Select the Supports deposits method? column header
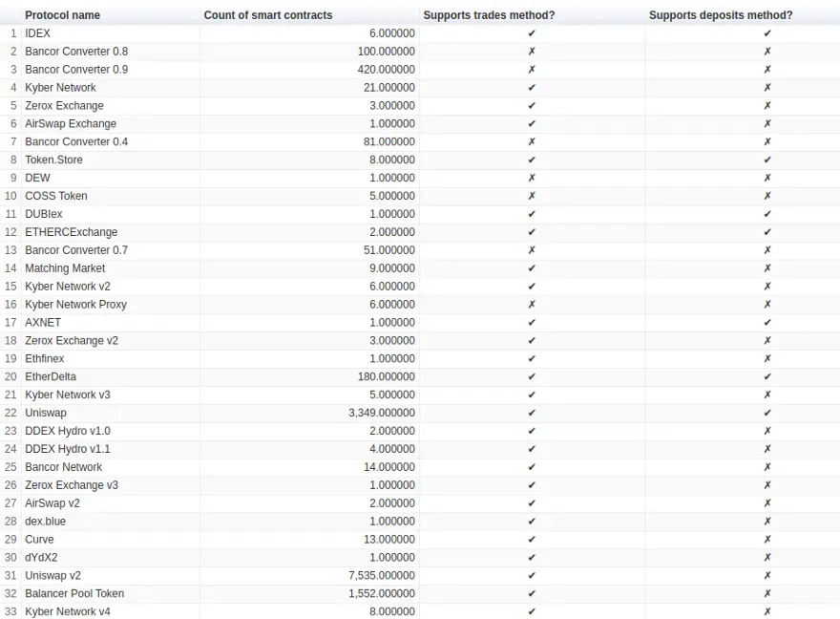The image size is (840, 619). point(721,15)
